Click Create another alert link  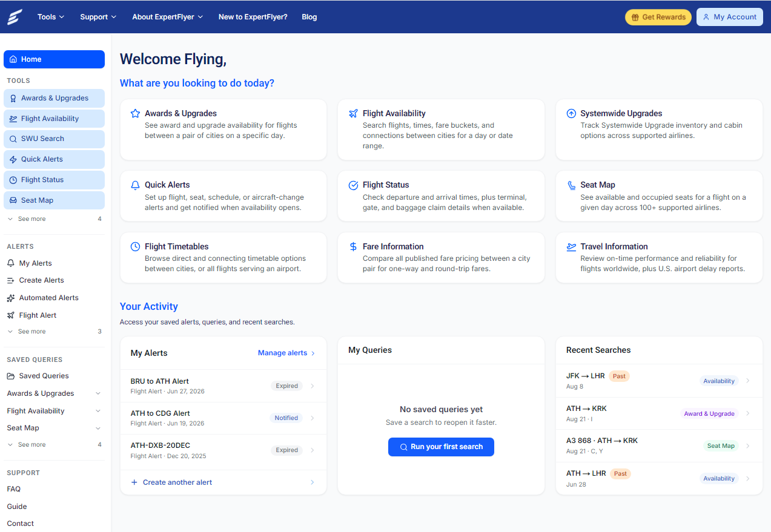pos(223,482)
